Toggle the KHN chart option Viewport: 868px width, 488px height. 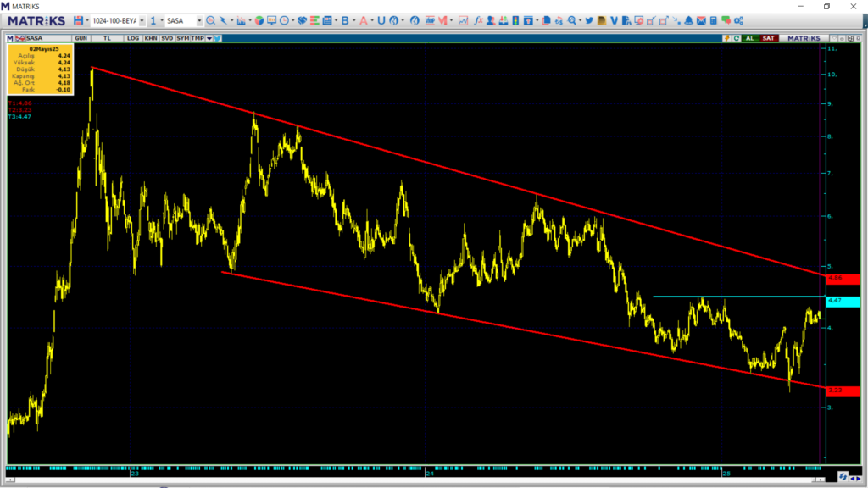(x=150, y=38)
